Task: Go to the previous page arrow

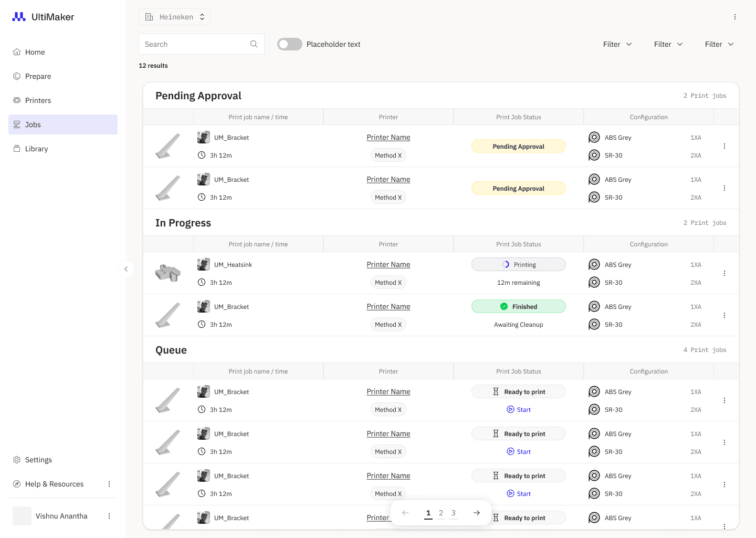Action: pos(405,513)
